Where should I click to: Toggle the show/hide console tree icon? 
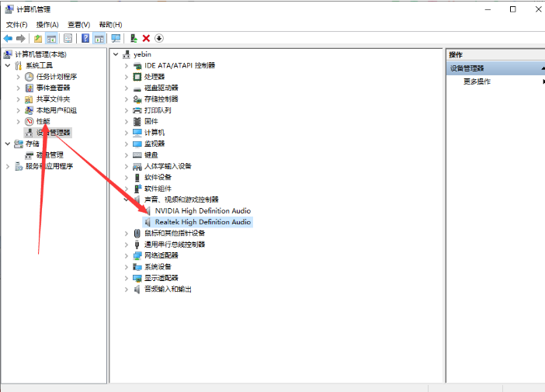coord(51,38)
